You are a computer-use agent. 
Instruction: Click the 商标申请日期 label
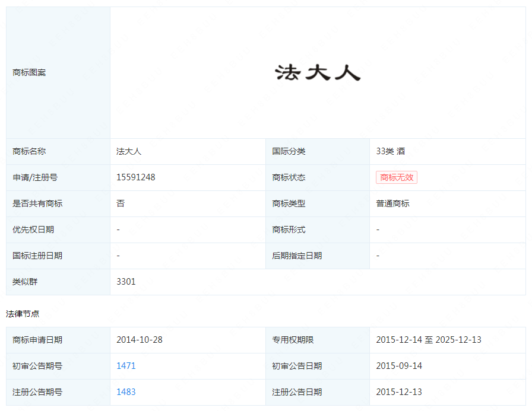coord(37,340)
